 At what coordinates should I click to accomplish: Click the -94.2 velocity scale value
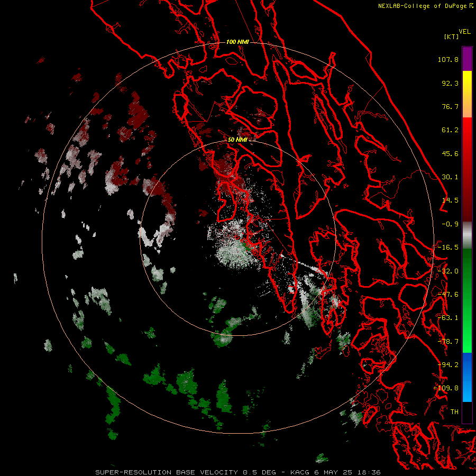click(448, 365)
